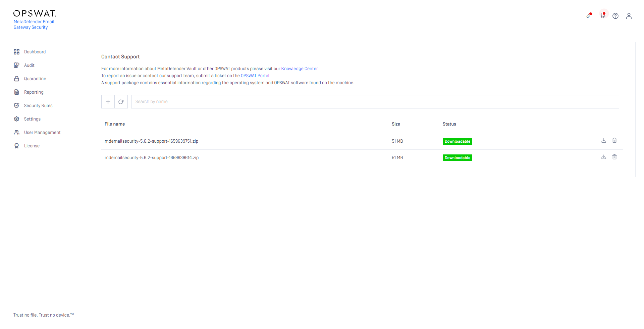This screenshot has height=329, width=644.
Task: Open Security Rules
Action: point(38,105)
